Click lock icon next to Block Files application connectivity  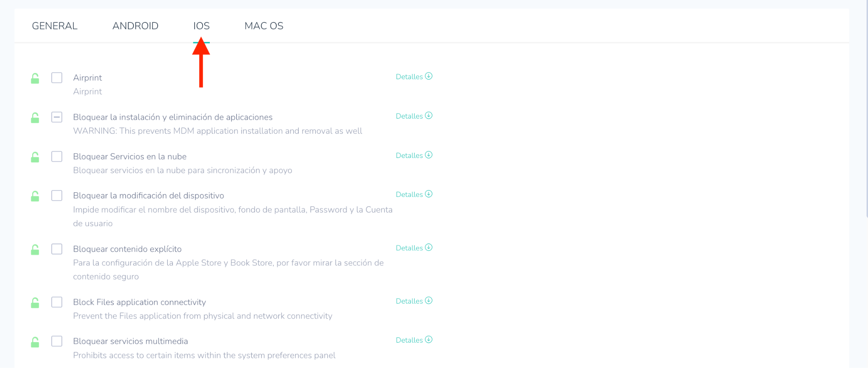35,302
